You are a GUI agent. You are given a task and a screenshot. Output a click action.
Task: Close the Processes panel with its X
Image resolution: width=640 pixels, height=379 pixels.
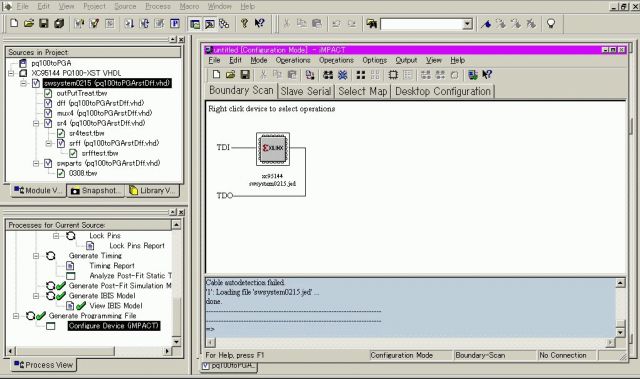coord(181,212)
